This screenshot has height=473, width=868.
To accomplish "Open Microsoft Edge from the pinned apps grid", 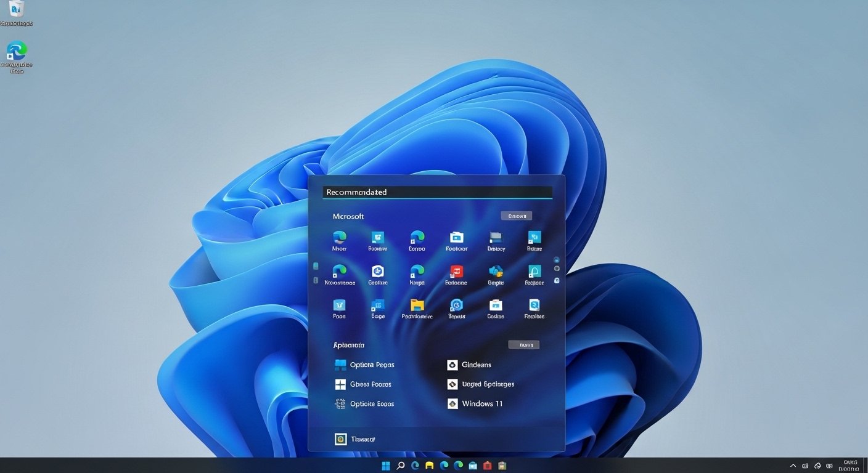I will point(339,240).
